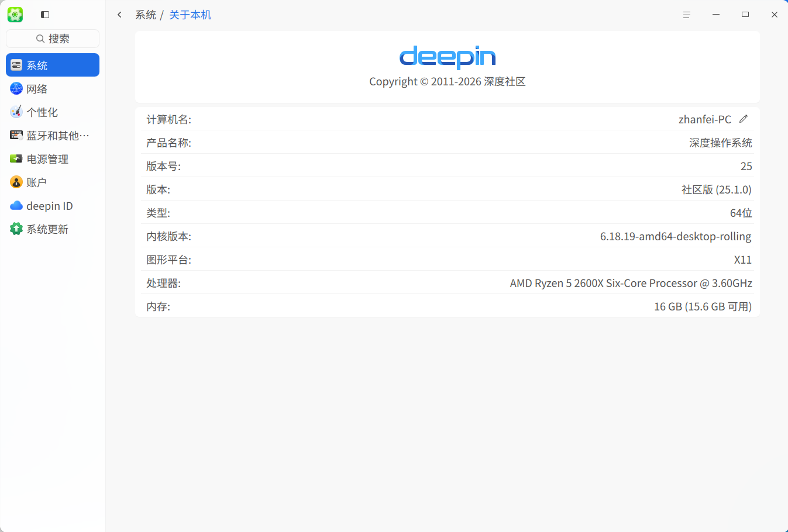This screenshot has height=532, width=788.
Task: Click the 内核版本 label
Action: [x=168, y=236]
